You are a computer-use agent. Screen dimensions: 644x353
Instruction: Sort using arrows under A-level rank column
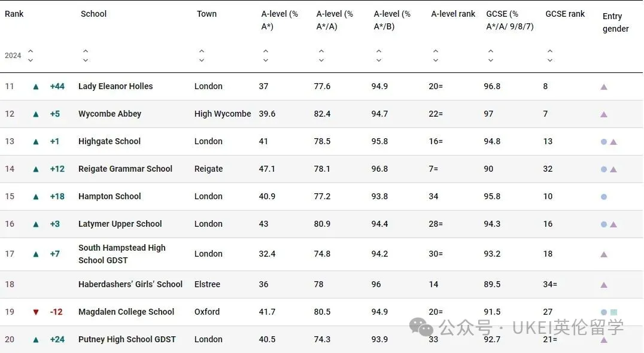pos(436,56)
